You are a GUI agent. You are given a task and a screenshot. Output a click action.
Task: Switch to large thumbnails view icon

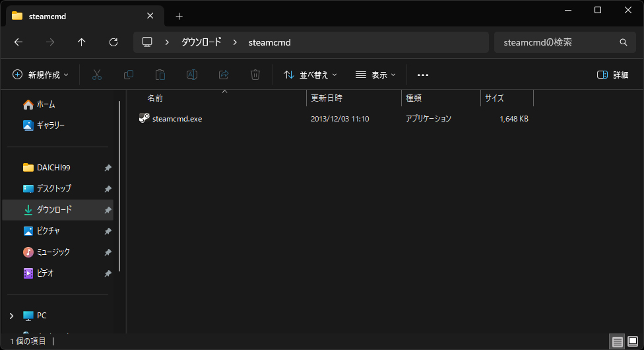coord(633,341)
